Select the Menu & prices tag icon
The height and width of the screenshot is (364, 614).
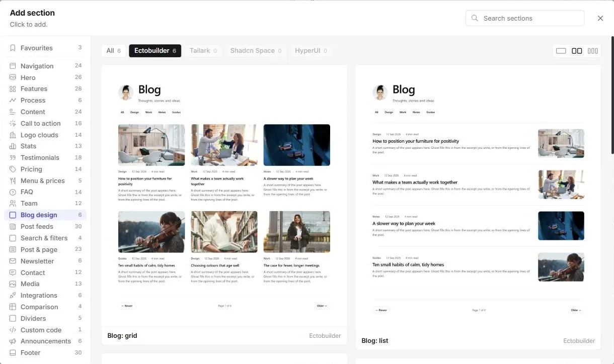click(13, 180)
